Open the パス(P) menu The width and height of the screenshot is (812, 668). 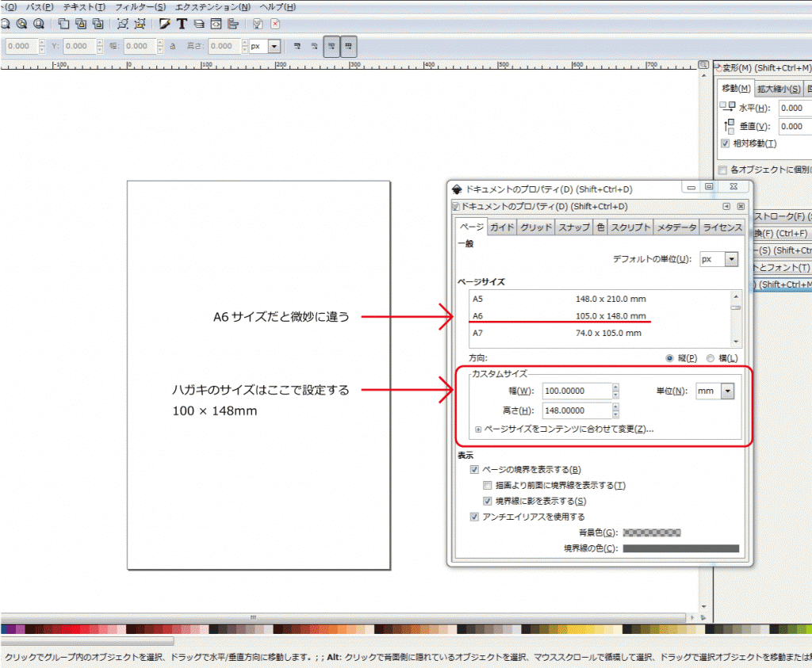click(x=40, y=7)
